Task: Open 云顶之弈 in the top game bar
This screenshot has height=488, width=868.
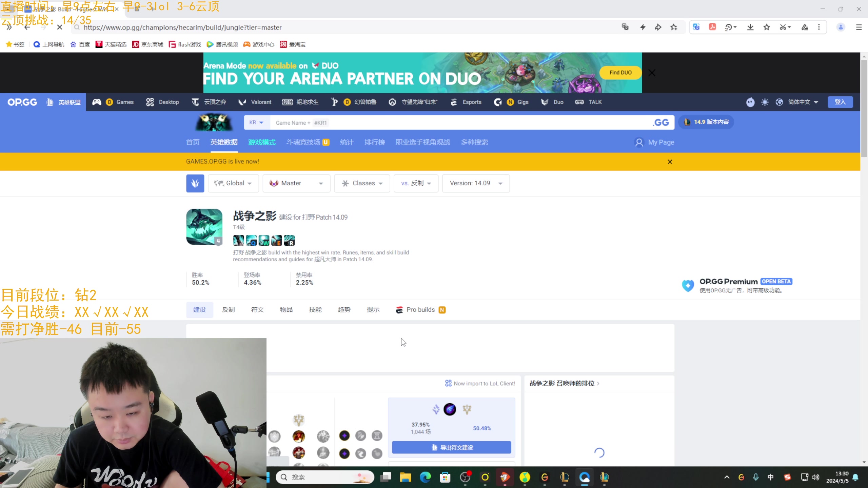Action: pos(209,102)
